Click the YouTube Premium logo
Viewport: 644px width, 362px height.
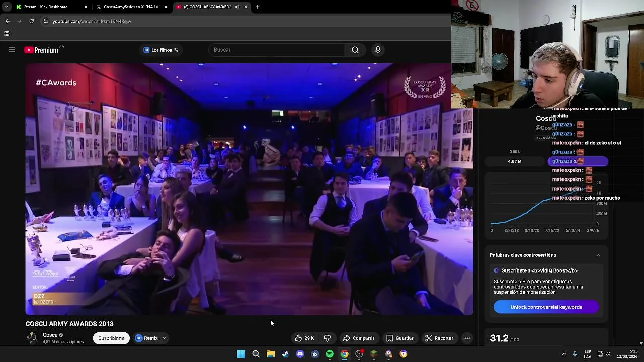[x=41, y=50]
